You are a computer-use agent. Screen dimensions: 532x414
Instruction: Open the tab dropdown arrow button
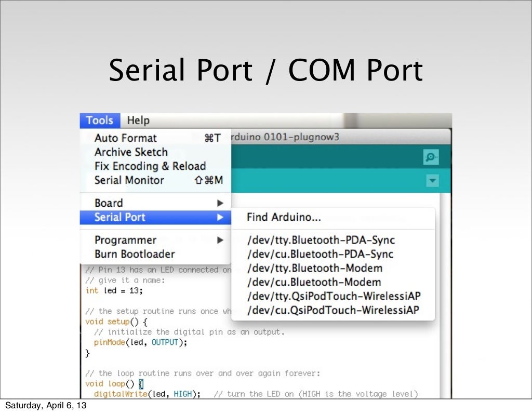coord(432,181)
